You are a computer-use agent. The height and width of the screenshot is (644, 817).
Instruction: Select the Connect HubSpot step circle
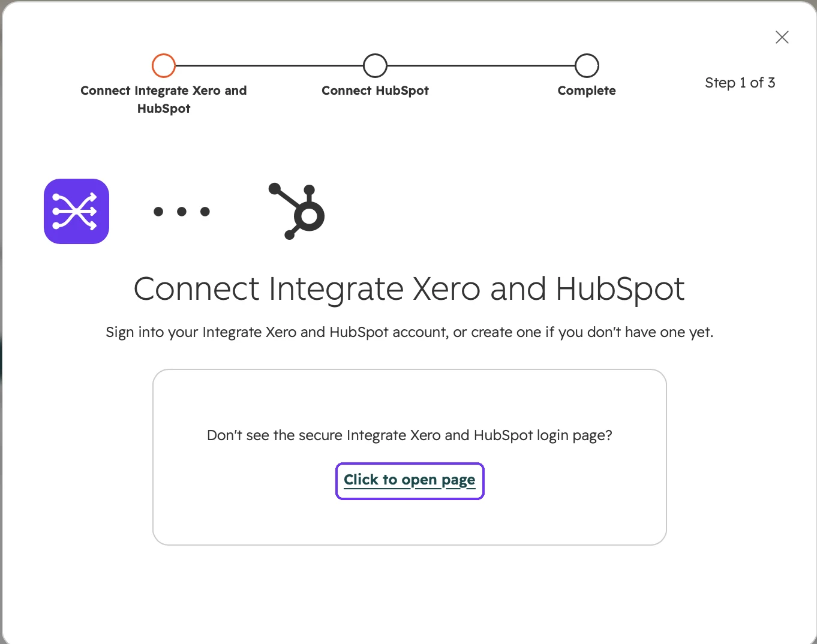coord(375,66)
